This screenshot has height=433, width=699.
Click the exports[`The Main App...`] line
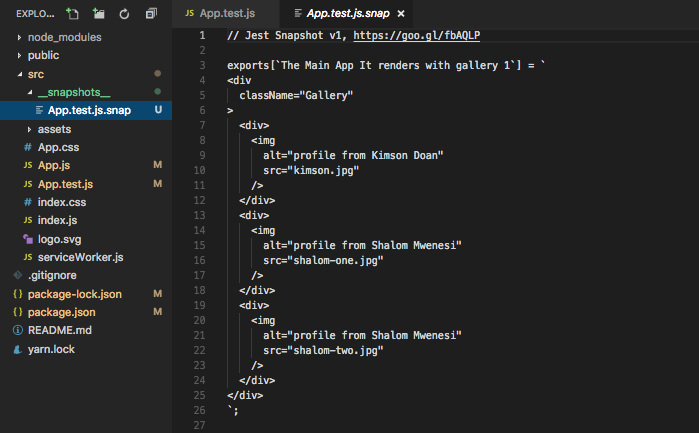[386, 66]
